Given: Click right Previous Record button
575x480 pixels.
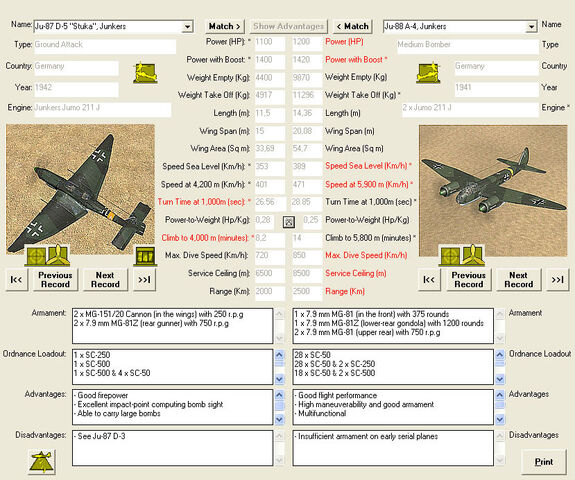Looking at the screenshot, I should tap(469, 280).
